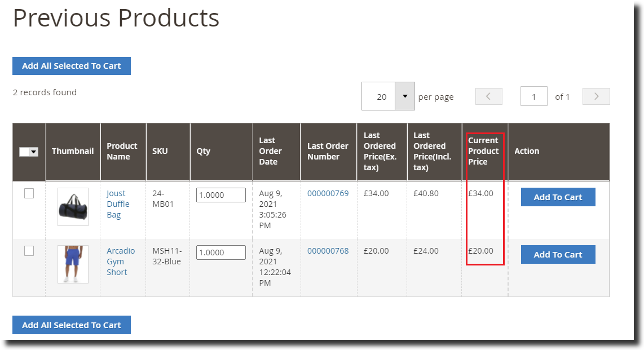Screen dimensions: 644x350
Task: Click the bottom Add All Selected To Cart button
Action: point(71,325)
